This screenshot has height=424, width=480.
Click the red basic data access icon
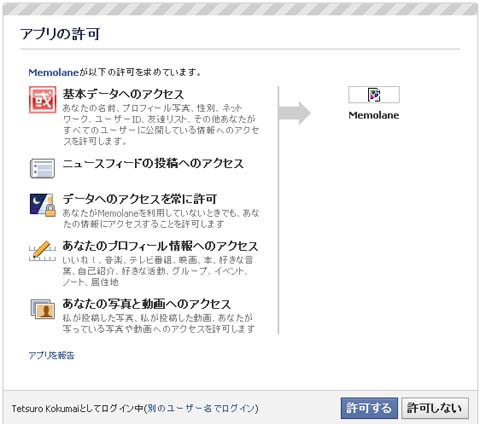pos(42,100)
